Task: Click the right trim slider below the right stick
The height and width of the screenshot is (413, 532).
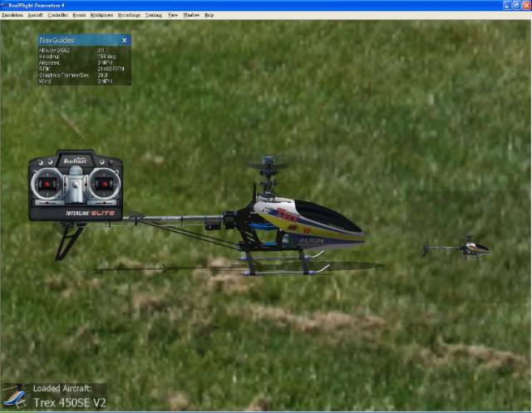Action: tap(104, 203)
